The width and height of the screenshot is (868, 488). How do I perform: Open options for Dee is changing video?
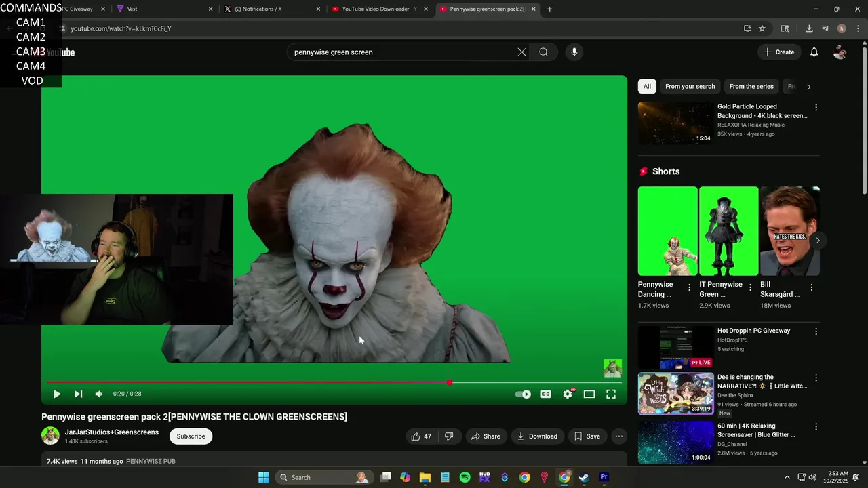tap(816, 378)
